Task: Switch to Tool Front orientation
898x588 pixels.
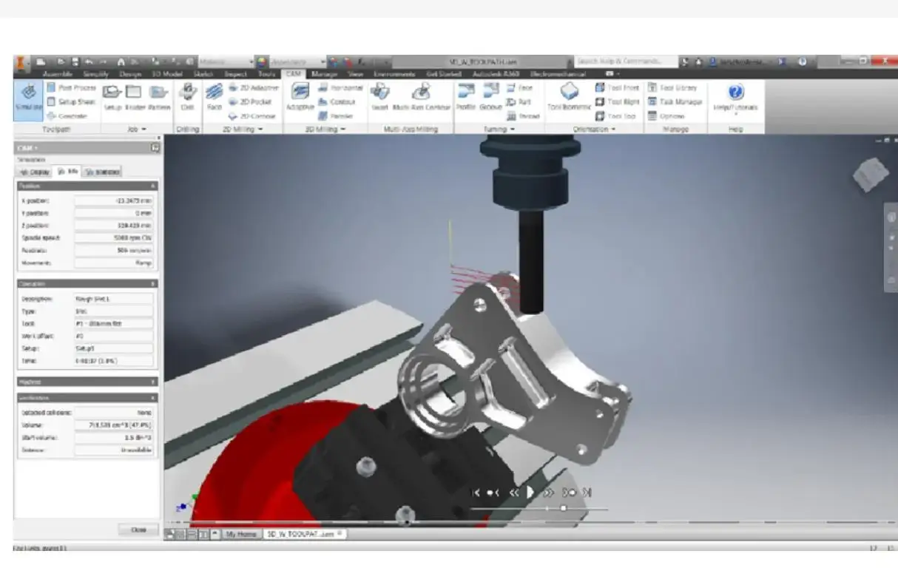Action: (x=616, y=88)
